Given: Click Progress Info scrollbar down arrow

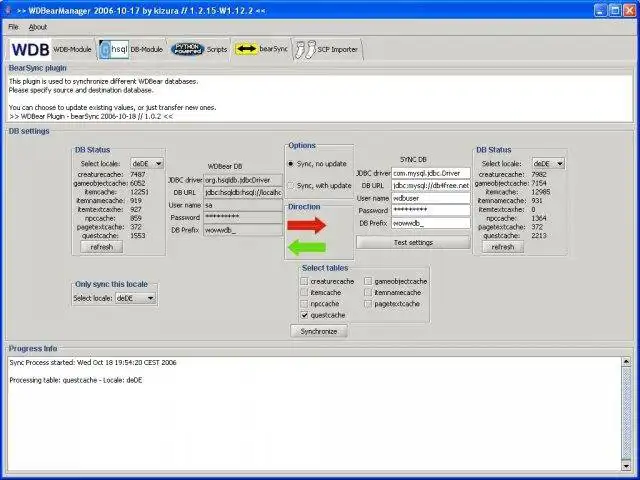Looking at the screenshot, I should [626, 465].
